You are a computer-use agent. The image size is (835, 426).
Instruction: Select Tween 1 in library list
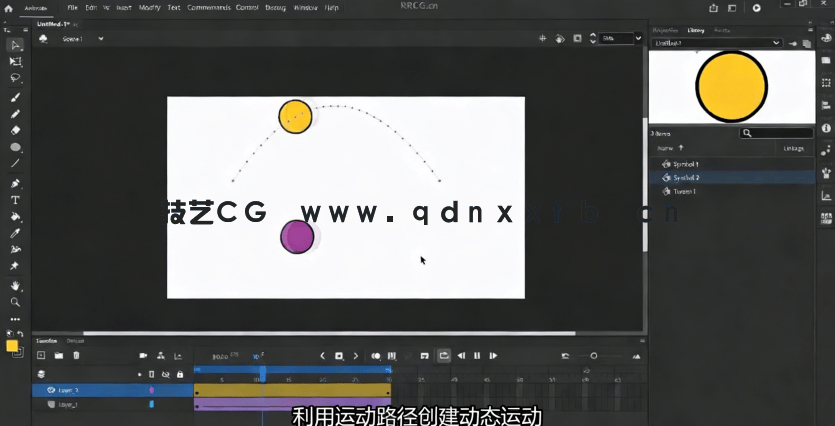(x=732, y=191)
